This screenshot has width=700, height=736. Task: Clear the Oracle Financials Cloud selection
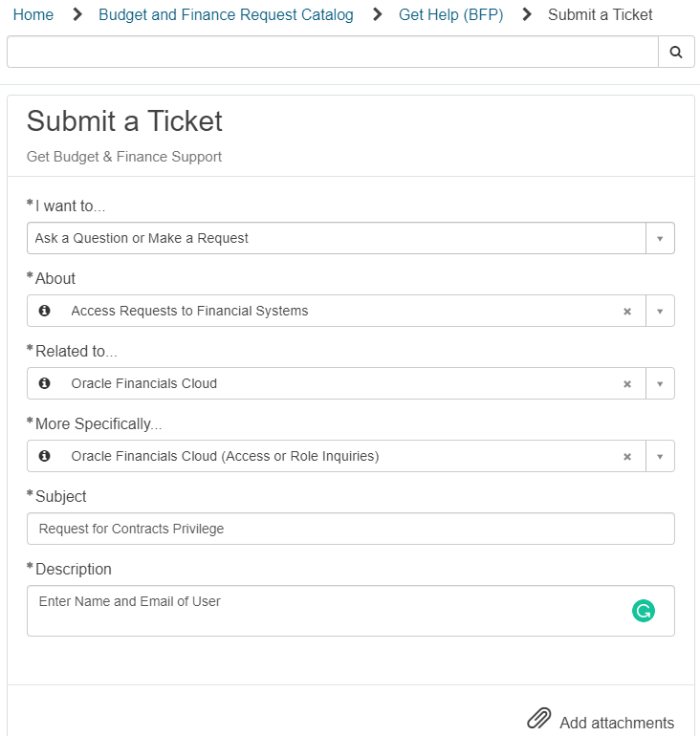point(626,384)
